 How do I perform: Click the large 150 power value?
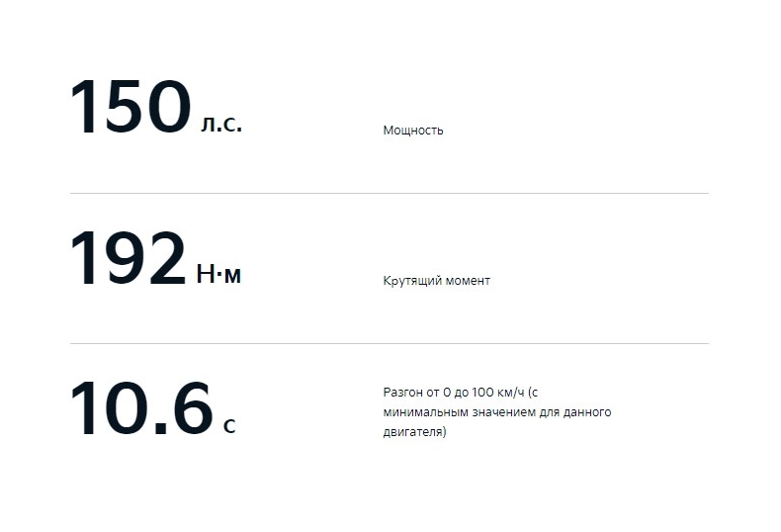[131, 107]
